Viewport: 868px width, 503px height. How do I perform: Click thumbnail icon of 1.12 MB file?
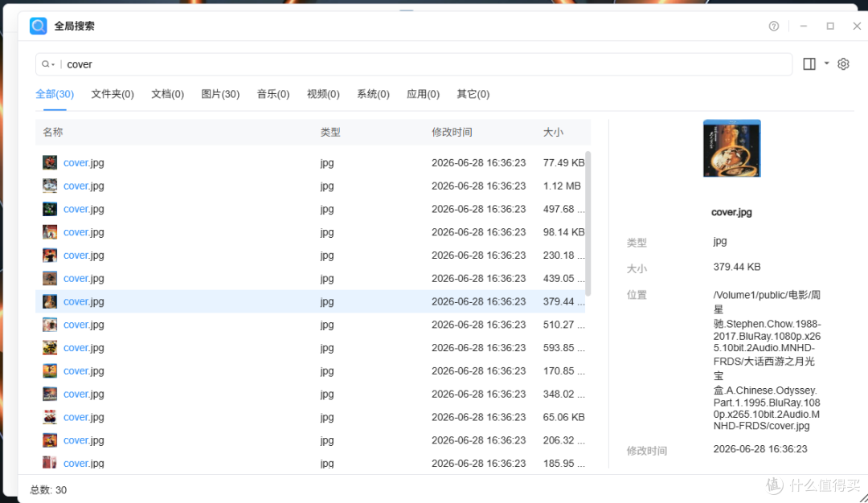coord(50,186)
